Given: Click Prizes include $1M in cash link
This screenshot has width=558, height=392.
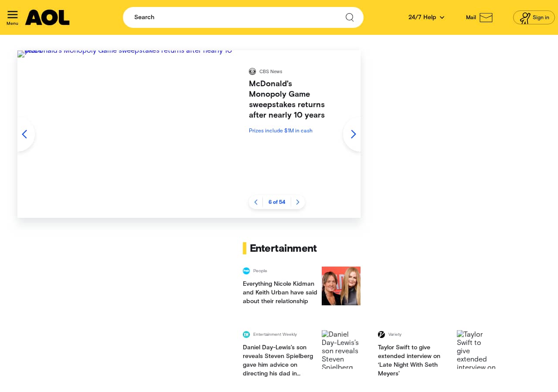Looking at the screenshot, I should click(281, 131).
